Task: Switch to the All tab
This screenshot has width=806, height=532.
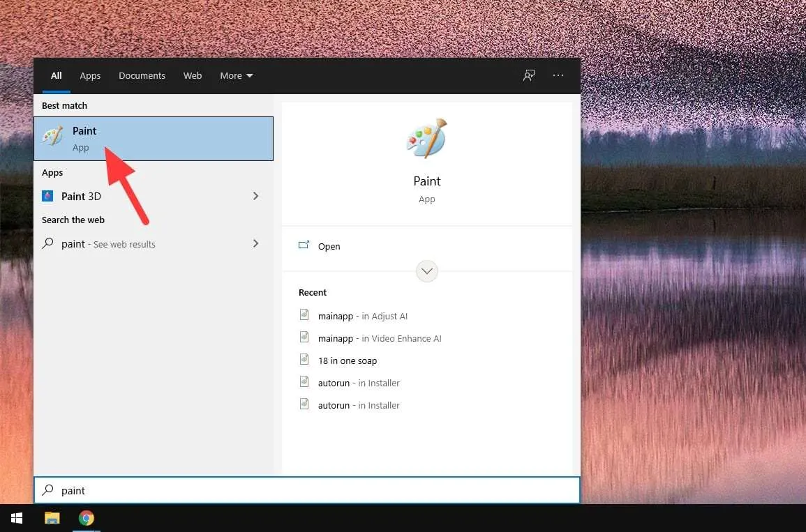Action: tap(57, 75)
